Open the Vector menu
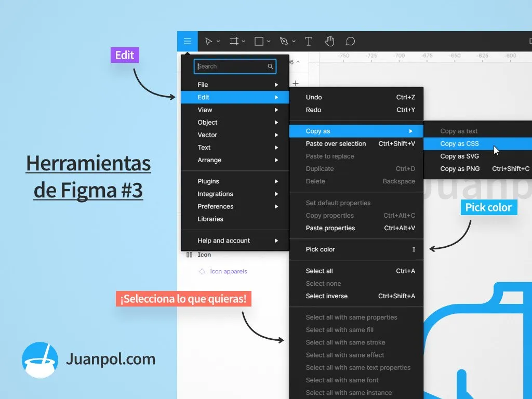 (235, 135)
